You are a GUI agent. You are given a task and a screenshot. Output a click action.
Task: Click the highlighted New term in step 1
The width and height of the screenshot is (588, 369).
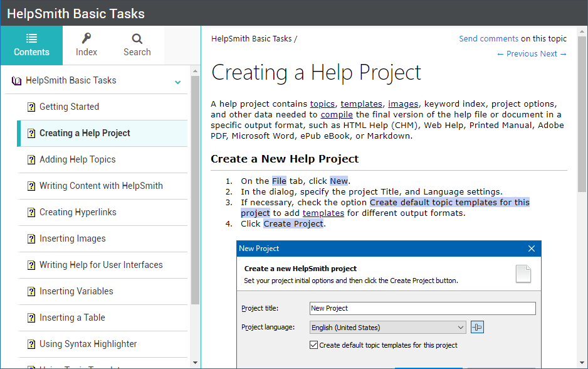pos(339,181)
